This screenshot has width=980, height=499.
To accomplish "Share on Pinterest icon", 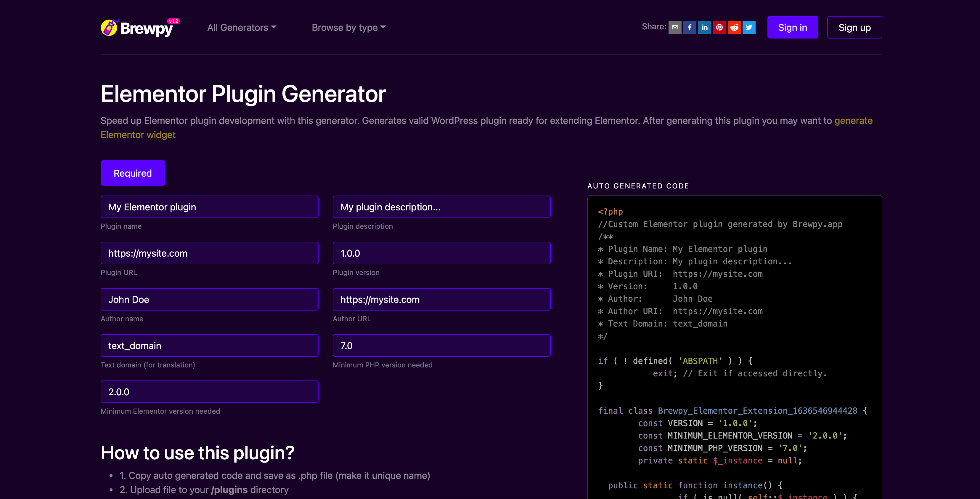I will (719, 27).
